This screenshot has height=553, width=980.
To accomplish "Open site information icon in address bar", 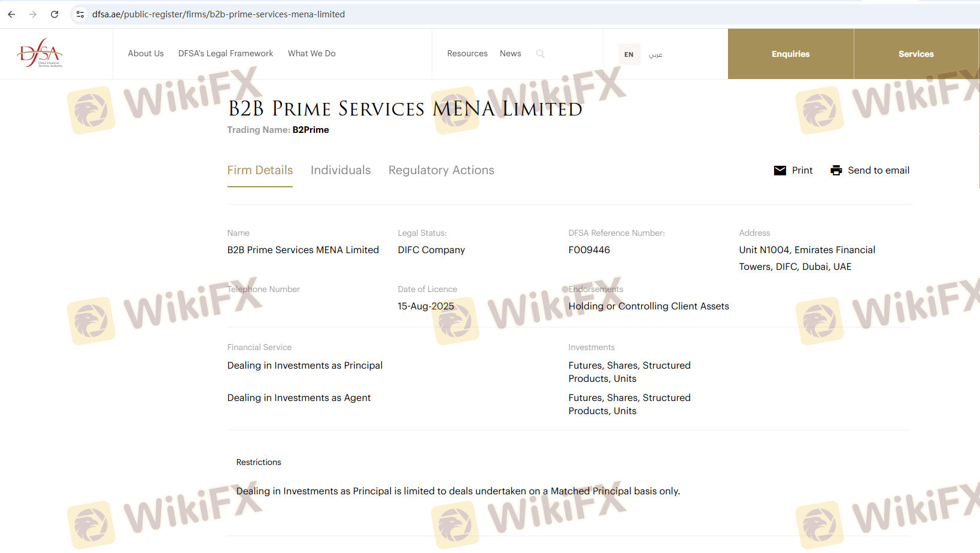I will point(80,14).
